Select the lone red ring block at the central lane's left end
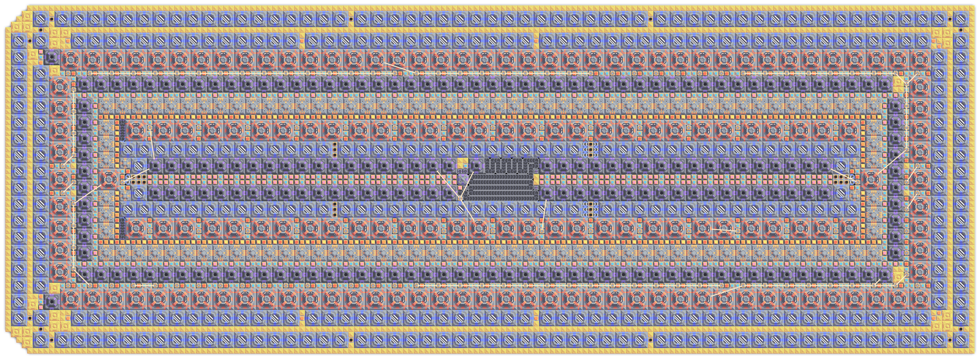The width and height of the screenshot is (980, 359). [x=109, y=179]
